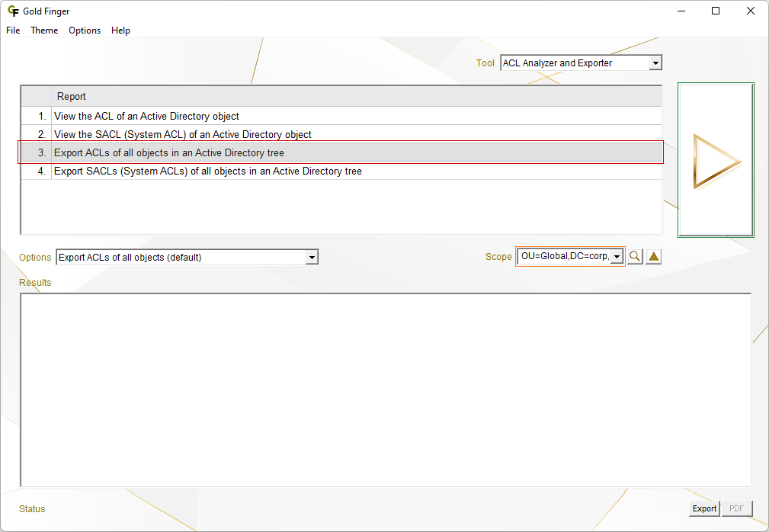The image size is (769, 532).
Task: Select report 'View the SACL (System ACL)' row
Action: pyautogui.click(x=341, y=134)
